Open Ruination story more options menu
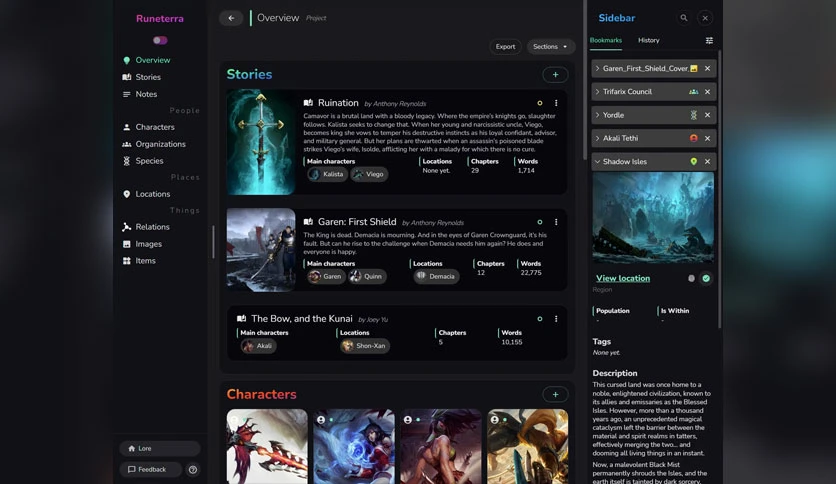The height and width of the screenshot is (484, 836). pyautogui.click(x=556, y=103)
